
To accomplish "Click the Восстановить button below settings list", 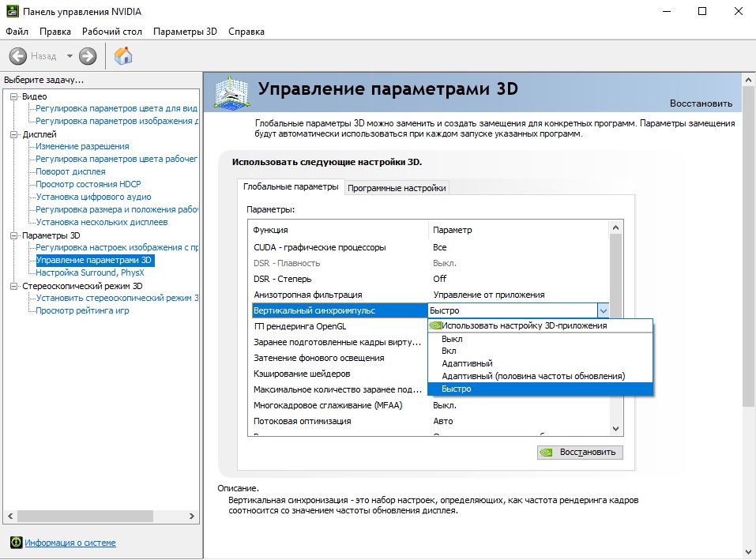I will (580, 452).
